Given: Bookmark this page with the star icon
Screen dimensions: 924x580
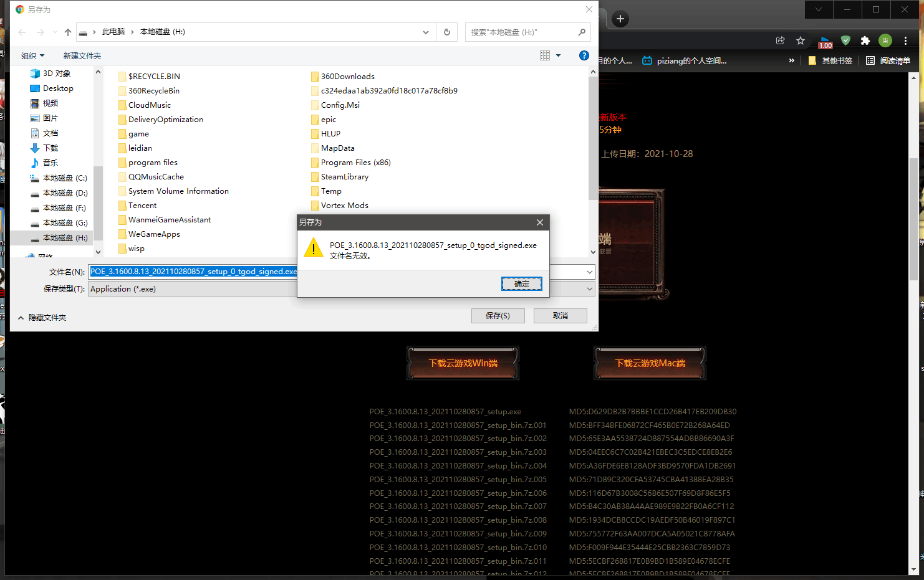Looking at the screenshot, I should click(x=801, y=40).
